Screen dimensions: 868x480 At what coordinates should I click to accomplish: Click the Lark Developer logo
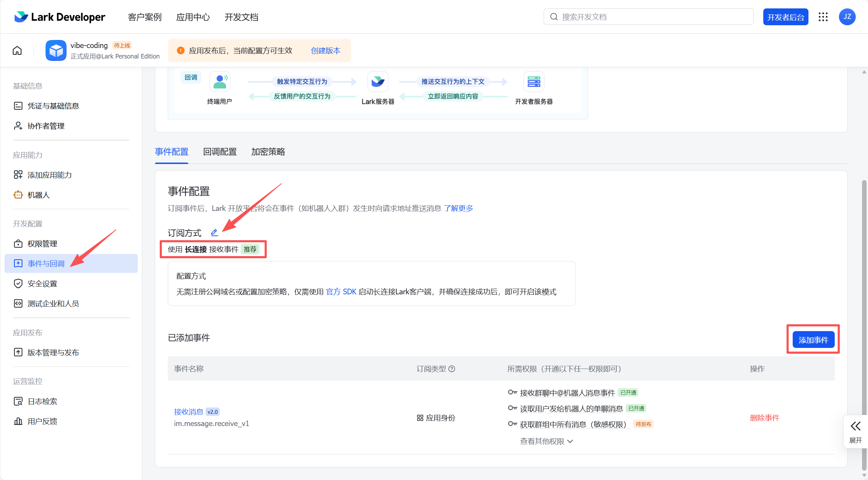(60, 16)
